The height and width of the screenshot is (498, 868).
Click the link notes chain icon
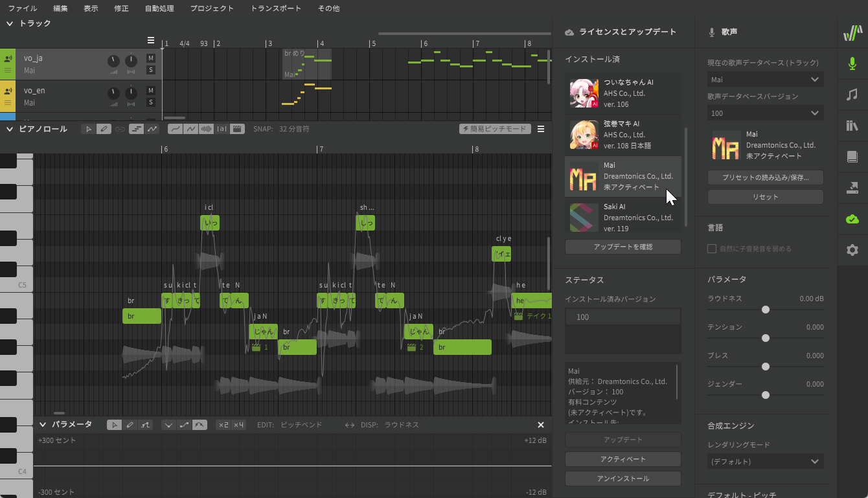[x=120, y=129]
